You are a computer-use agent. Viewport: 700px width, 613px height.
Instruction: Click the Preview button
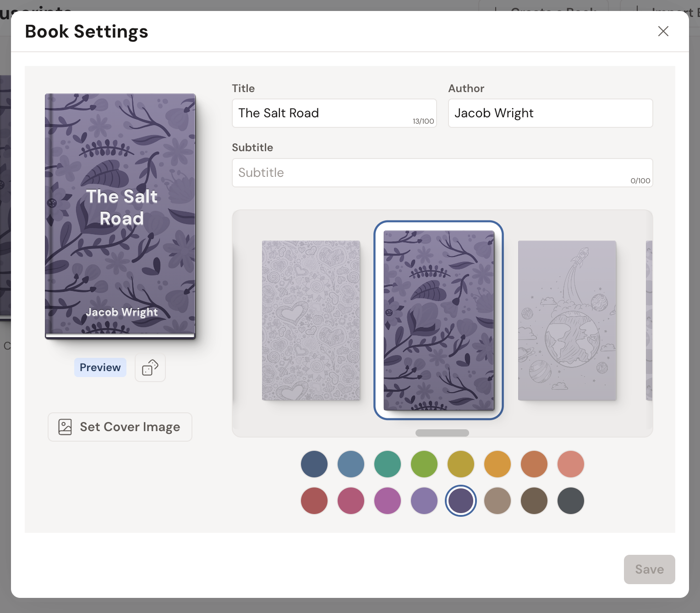coord(100,367)
